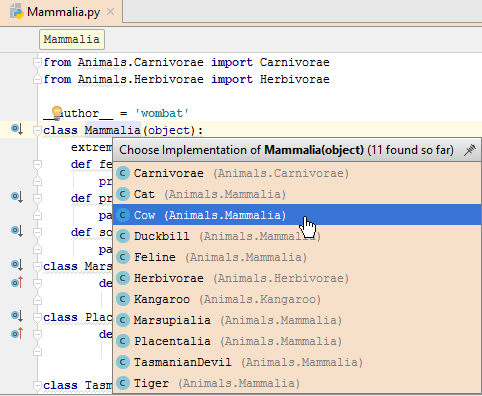Image resolution: width=482 pixels, height=396 pixels.
Task: Close the Mammalia.py editor tab
Action: click(110, 12)
